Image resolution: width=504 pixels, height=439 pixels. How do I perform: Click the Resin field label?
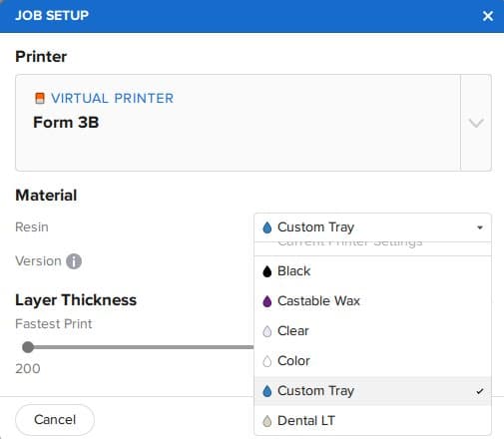(x=32, y=227)
